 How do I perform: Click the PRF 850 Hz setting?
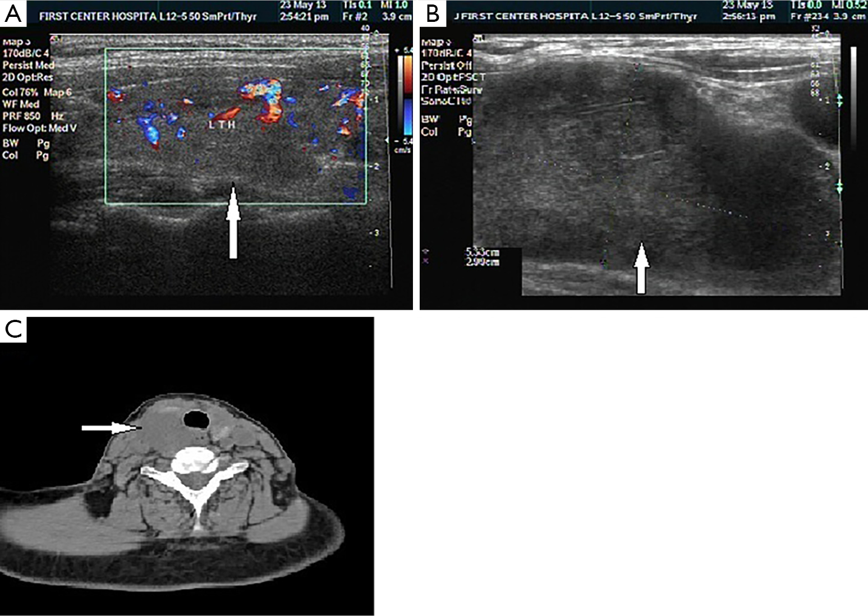(33, 116)
